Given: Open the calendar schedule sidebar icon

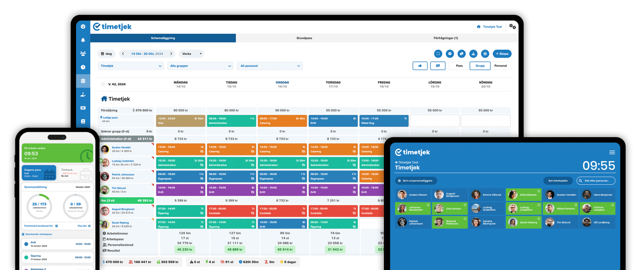Looking at the screenshot, I should pyautogui.click(x=83, y=81).
